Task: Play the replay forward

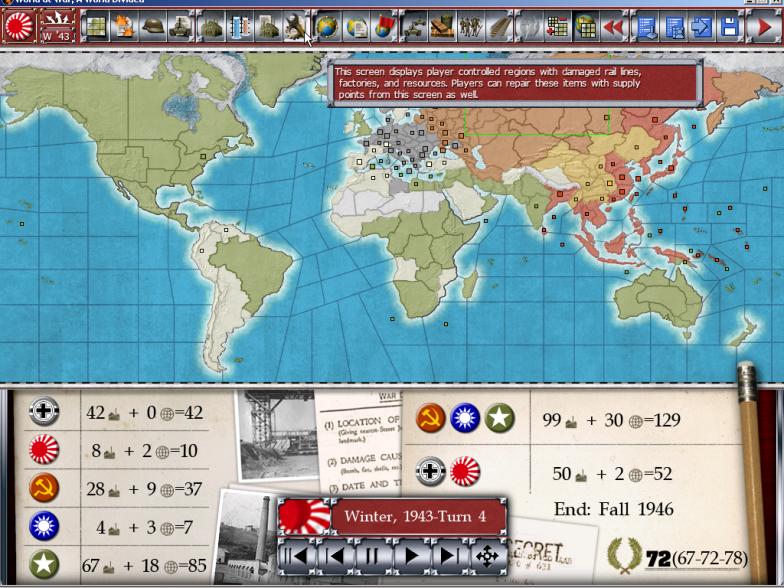Action: tap(412, 556)
